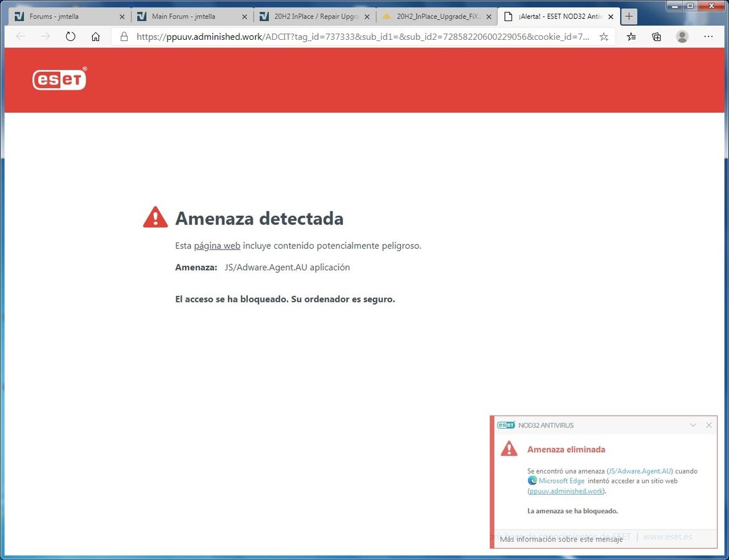
Task: Click the padlock site info icon
Action: [124, 36]
